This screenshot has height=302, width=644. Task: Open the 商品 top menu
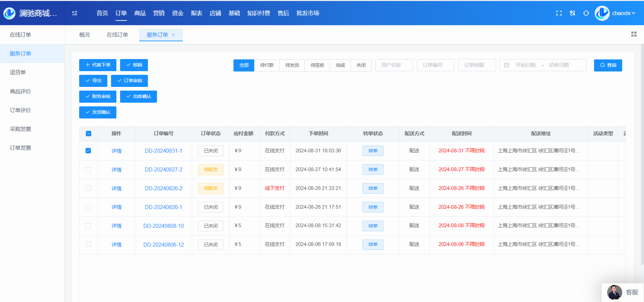[x=140, y=13]
